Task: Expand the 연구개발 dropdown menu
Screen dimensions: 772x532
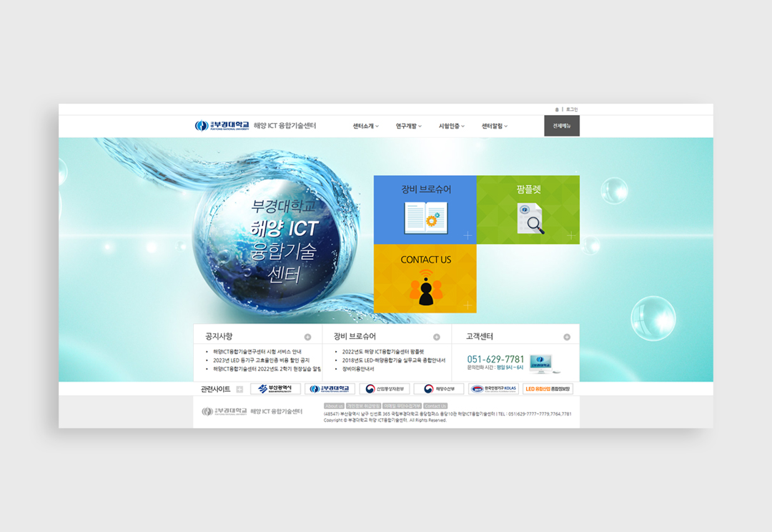Action: click(408, 127)
